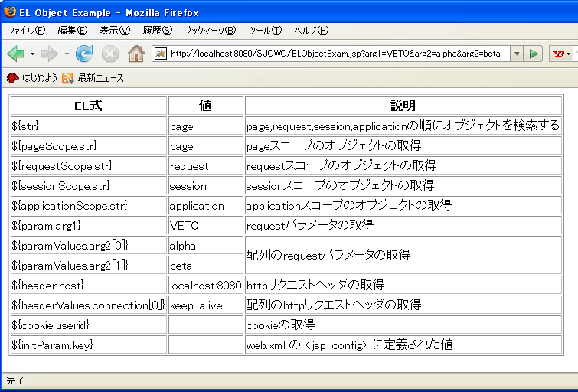Click inside the URL address field
This screenshot has height=392, width=578.
(x=337, y=54)
